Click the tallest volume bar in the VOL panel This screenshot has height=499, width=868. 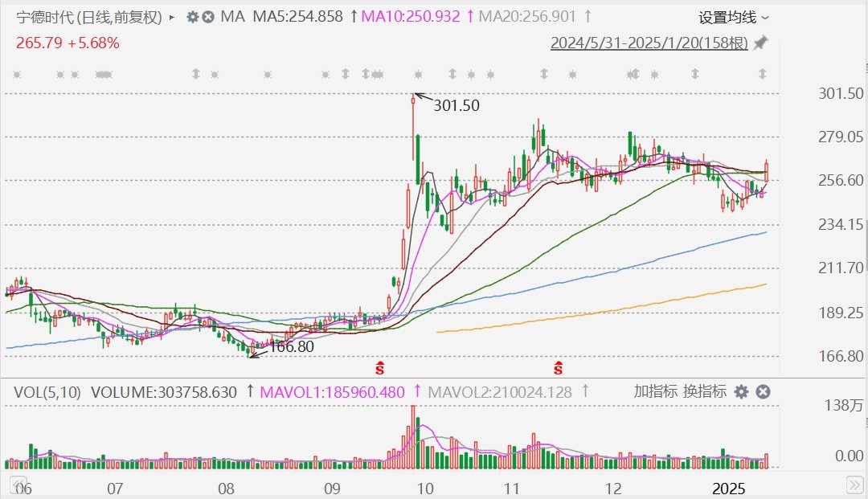(413, 436)
